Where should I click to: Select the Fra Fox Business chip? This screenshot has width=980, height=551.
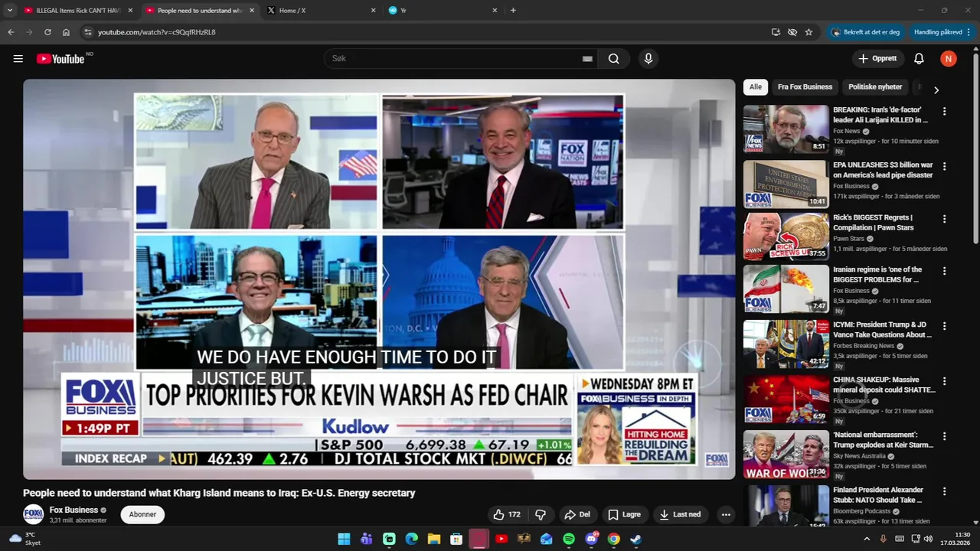[805, 87]
